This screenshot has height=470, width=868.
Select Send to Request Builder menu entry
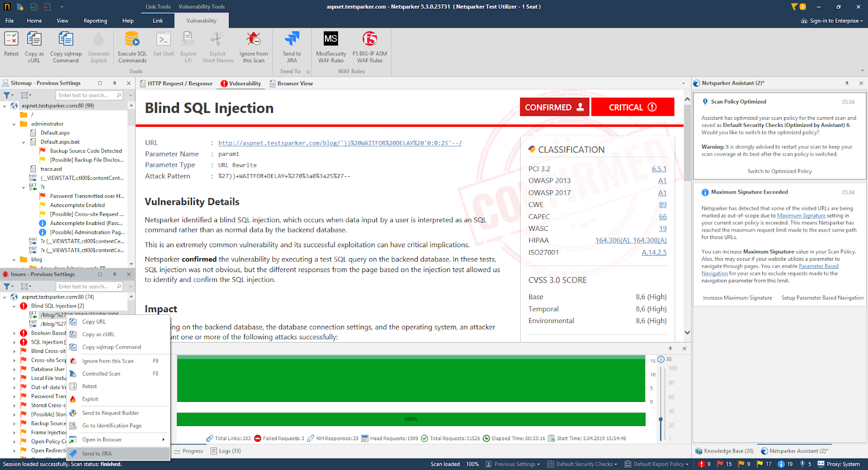(110, 413)
